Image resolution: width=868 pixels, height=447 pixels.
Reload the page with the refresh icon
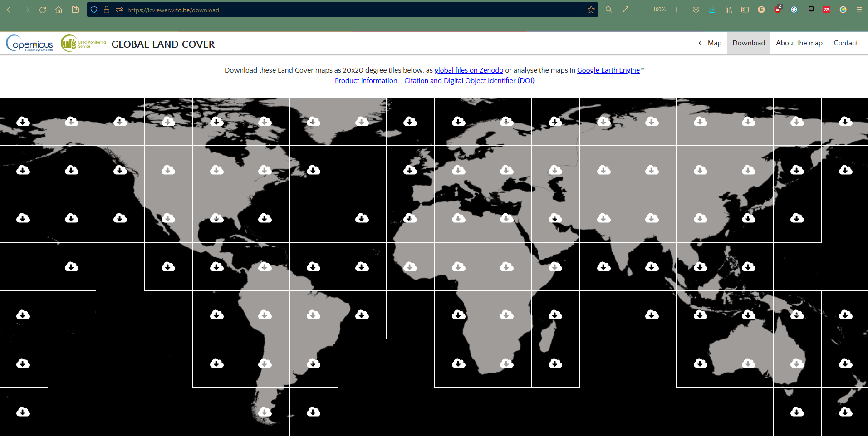43,10
